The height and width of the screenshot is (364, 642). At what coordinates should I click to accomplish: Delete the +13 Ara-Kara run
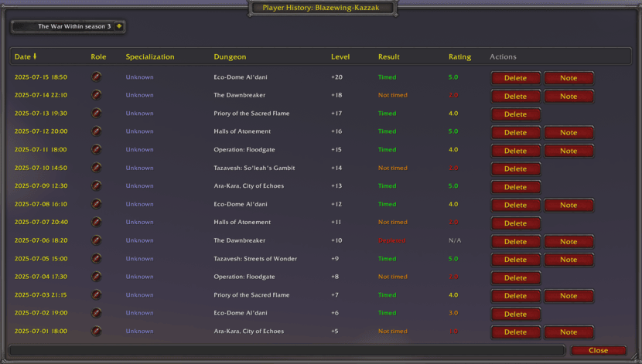pyautogui.click(x=515, y=187)
